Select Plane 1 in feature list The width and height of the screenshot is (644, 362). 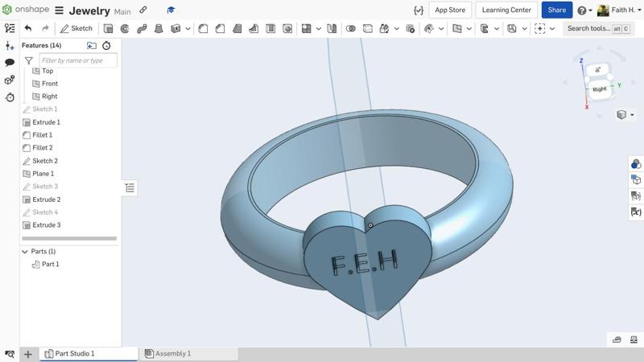click(x=43, y=174)
